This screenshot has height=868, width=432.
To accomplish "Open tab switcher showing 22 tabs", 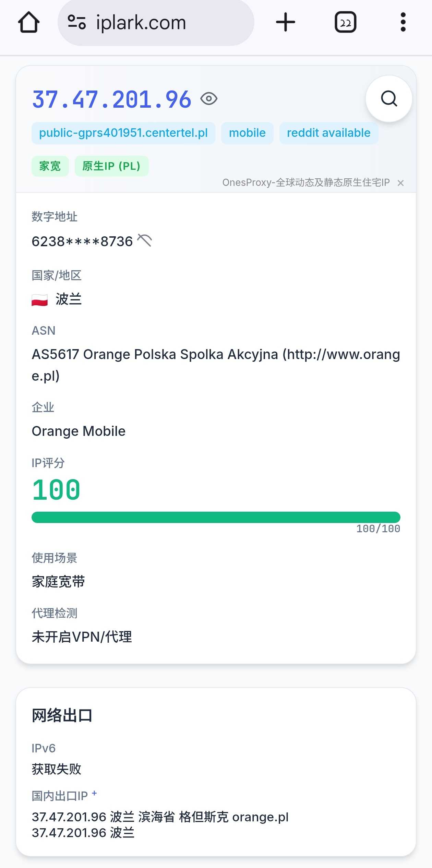I will point(345,23).
